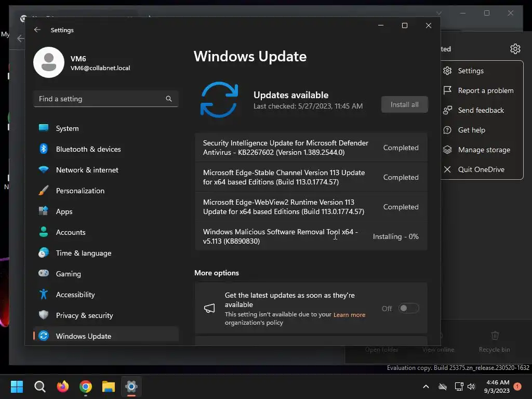
Task: Click the OneDrive cloud tray icon
Action: point(443,387)
